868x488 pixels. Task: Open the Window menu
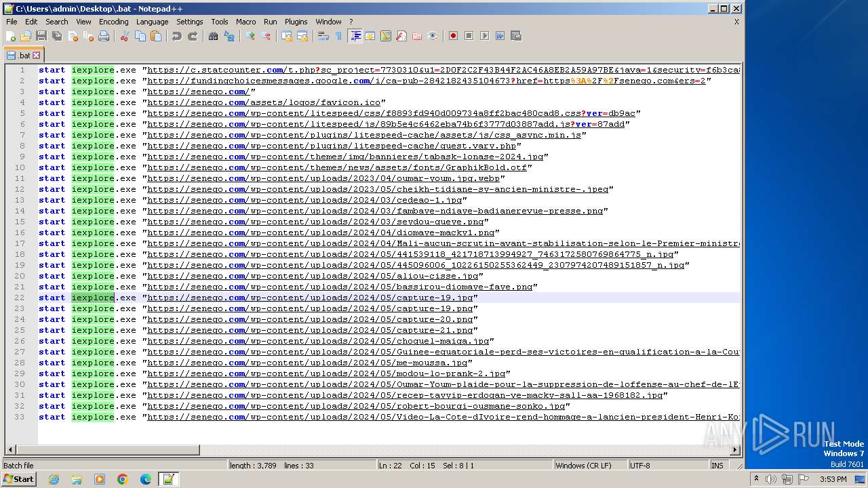click(328, 22)
